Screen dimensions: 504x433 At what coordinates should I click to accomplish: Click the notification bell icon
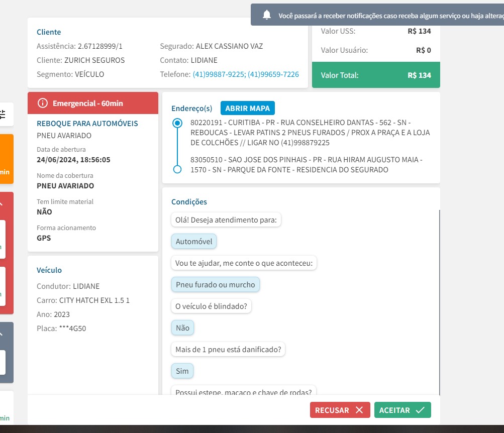pyautogui.click(x=267, y=15)
